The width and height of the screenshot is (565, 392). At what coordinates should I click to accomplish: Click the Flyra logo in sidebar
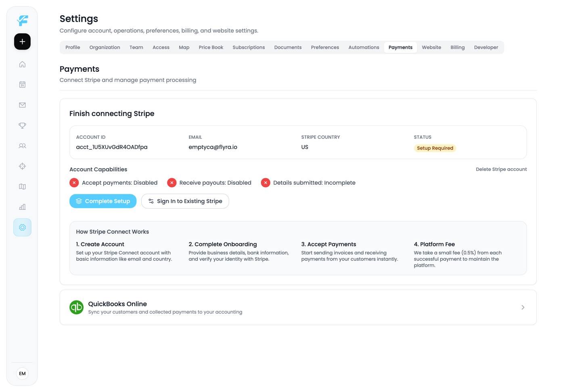(23, 20)
